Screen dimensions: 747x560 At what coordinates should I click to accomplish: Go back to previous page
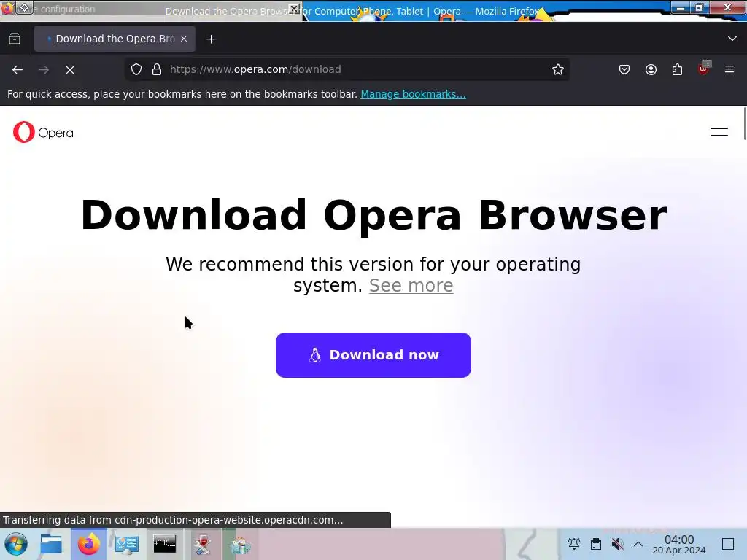point(18,70)
